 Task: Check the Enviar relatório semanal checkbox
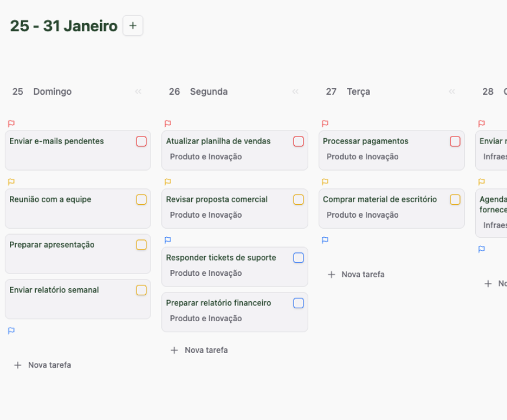click(141, 290)
